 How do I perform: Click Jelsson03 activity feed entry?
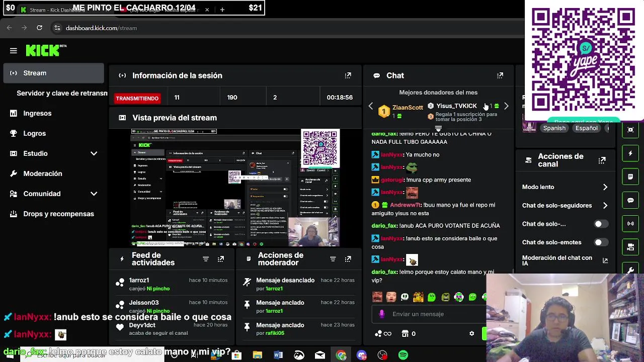pyautogui.click(x=172, y=306)
